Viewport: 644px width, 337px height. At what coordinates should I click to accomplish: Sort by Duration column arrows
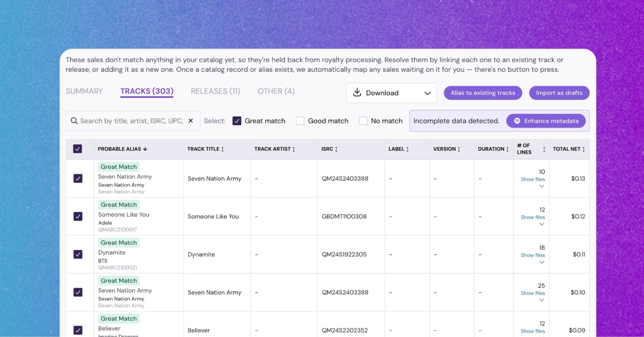click(507, 149)
